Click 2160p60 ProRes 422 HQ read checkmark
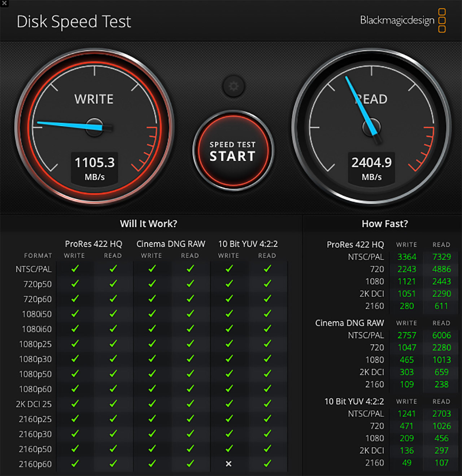The image size is (462, 476). (113, 464)
